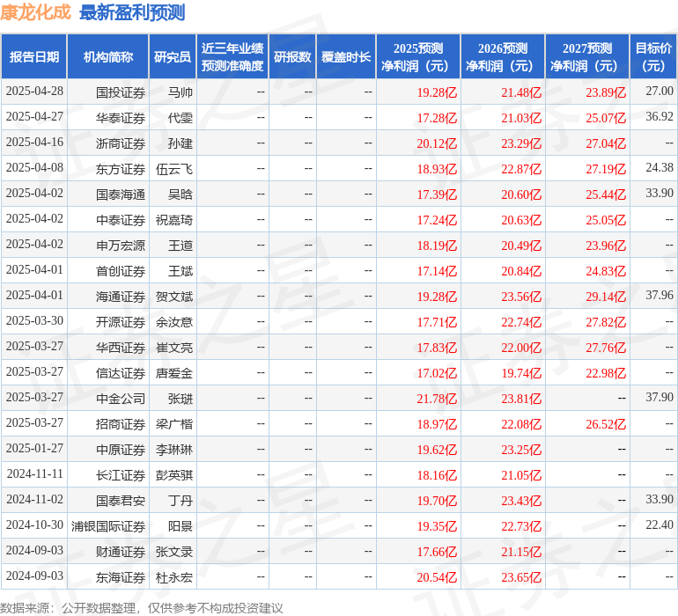Select the 21.78亿 profit forecast value

pos(437,399)
